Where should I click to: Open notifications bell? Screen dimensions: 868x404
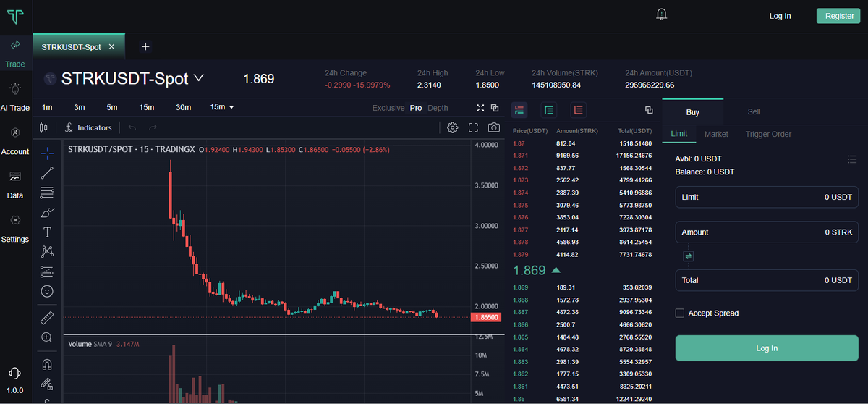(x=661, y=14)
